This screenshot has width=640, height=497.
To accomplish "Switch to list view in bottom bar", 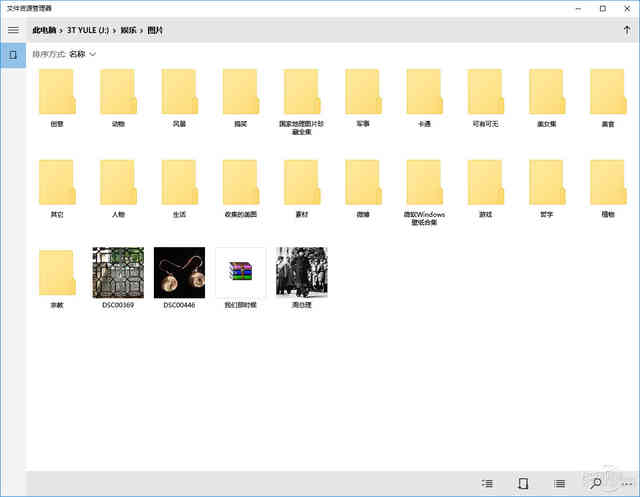I will [x=560, y=483].
